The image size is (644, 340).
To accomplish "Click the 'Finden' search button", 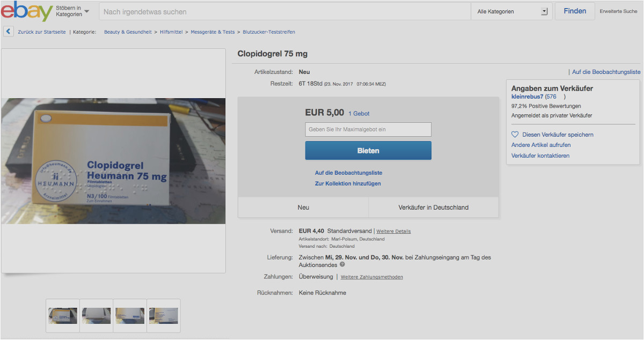I will pyautogui.click(x=575, y=11).
